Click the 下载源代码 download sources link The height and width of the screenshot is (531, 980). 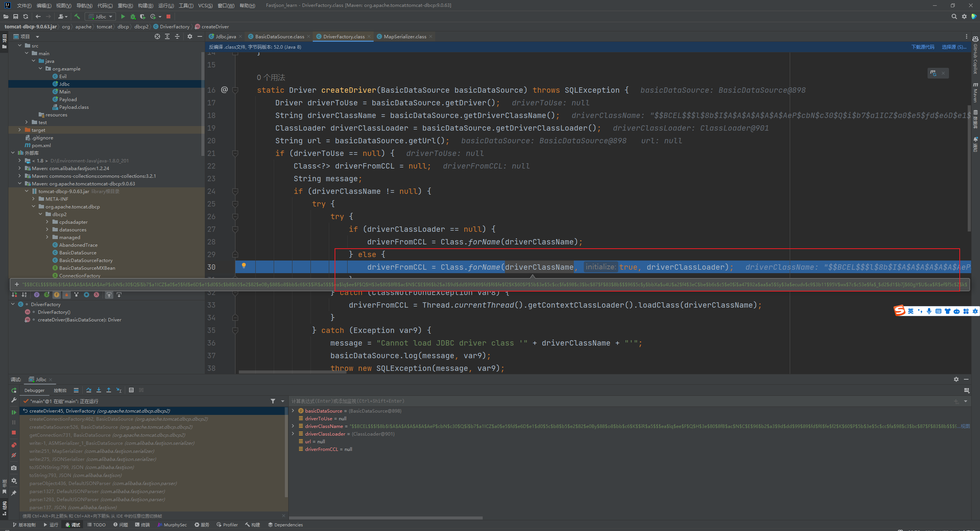(923, 47)
